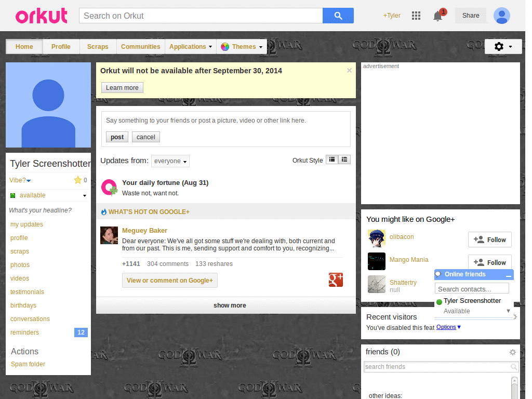Open the Profile tab
This screenshot has height=399, width=532.
(61, 47)
